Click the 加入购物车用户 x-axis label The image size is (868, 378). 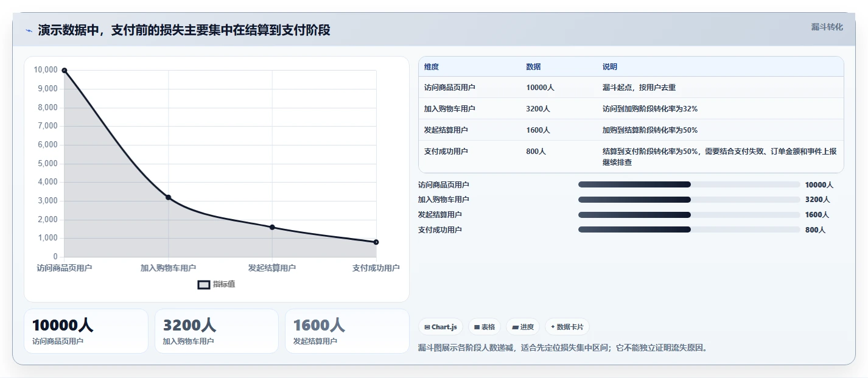[x=168, y=268]
